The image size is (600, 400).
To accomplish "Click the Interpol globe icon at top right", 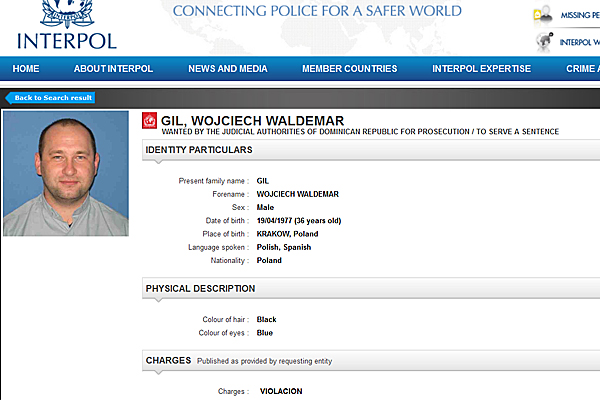I will (545, 42).
